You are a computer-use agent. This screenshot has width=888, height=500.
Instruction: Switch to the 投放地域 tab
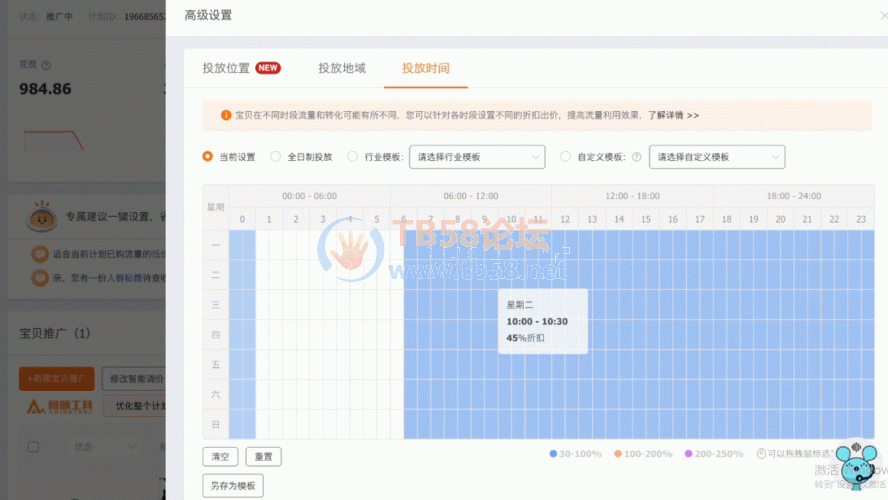click(342, 68)
